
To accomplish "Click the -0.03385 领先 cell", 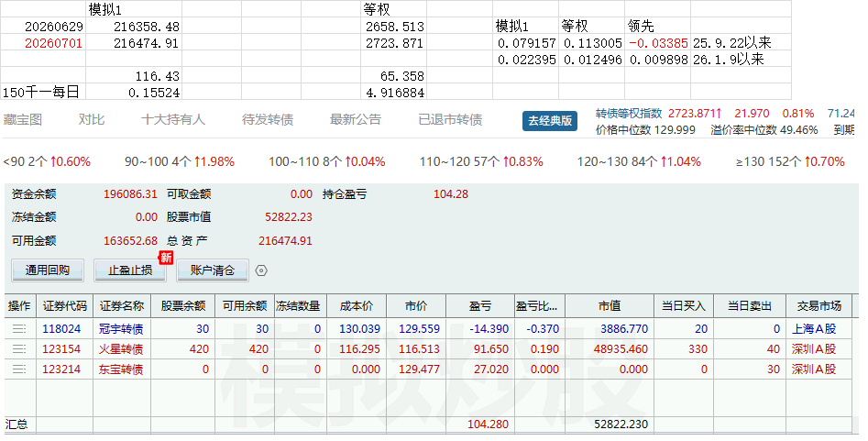I will click(x=658, y=43).
